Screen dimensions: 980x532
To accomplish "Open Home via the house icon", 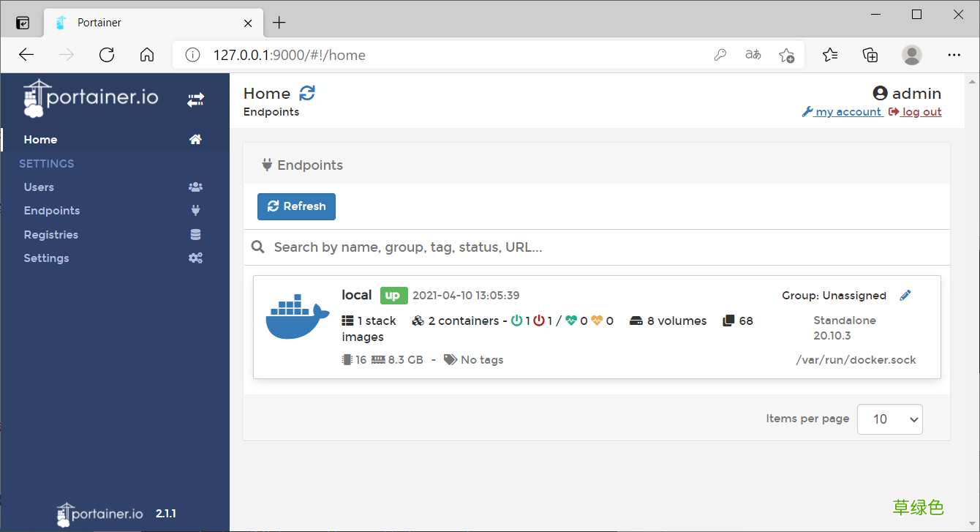I will 195,139.
